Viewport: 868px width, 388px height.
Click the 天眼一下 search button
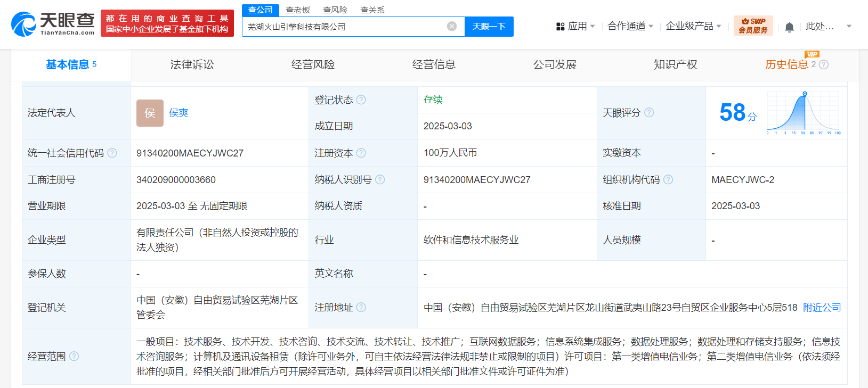(x=489, y=27)
